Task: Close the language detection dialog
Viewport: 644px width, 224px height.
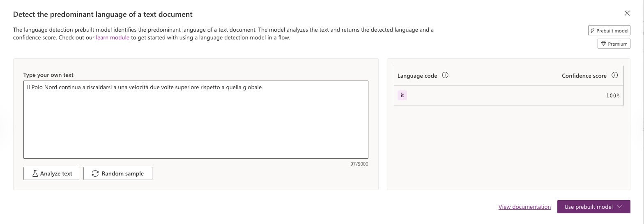Action: (x=627, y=13)
